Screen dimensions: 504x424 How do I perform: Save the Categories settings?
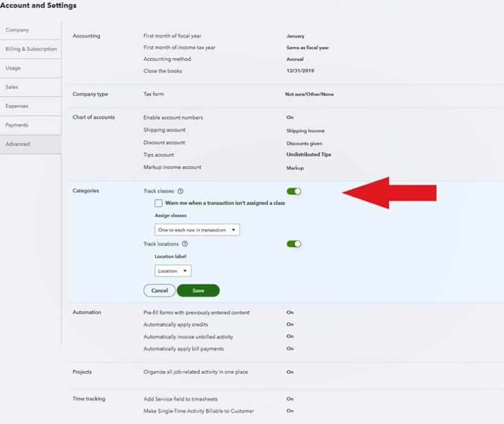click(x=199, y=291)
